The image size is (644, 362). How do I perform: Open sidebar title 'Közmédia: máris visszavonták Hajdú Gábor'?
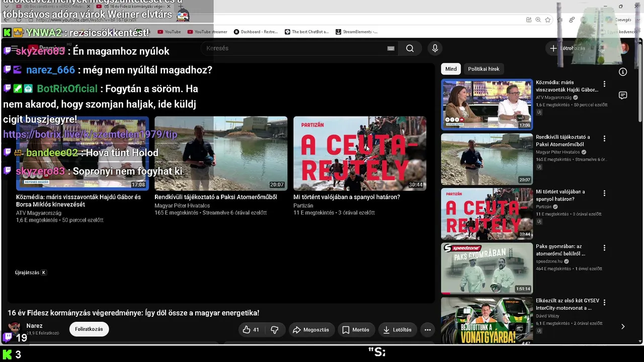[567, 86]
